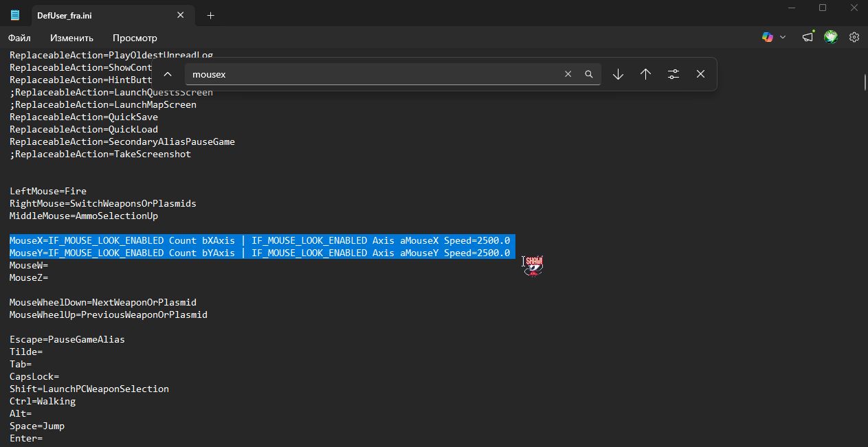The width and height of the screenshot is (868, 447).
Task: Click the line Escape=PauseGameAlias
Action: point(67,339)
